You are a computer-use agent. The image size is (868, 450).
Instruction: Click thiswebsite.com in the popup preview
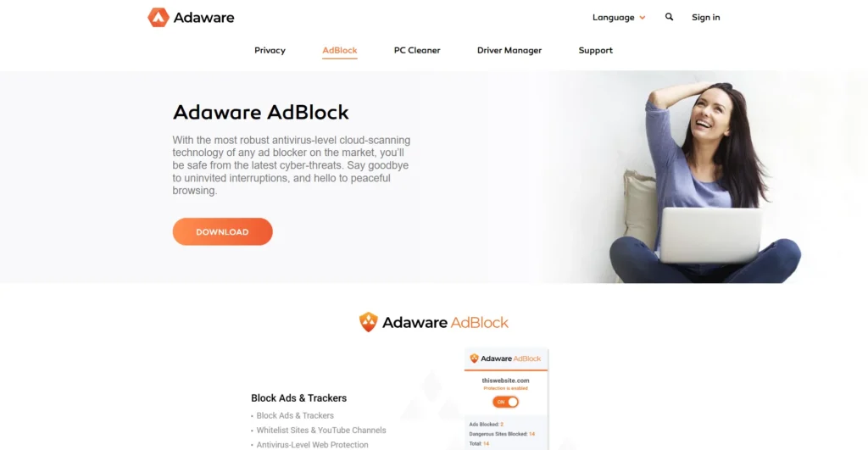(505, 381)
